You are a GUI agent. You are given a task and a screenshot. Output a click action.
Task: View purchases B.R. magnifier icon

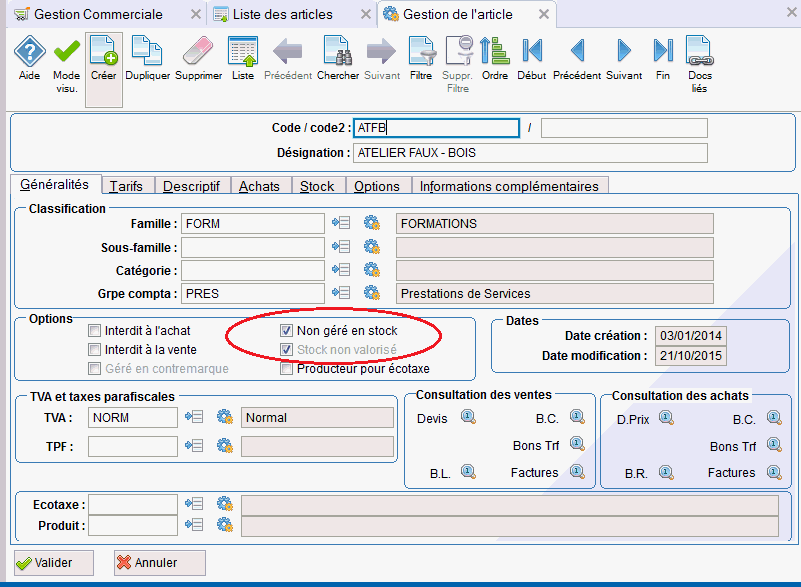(666, 472)
